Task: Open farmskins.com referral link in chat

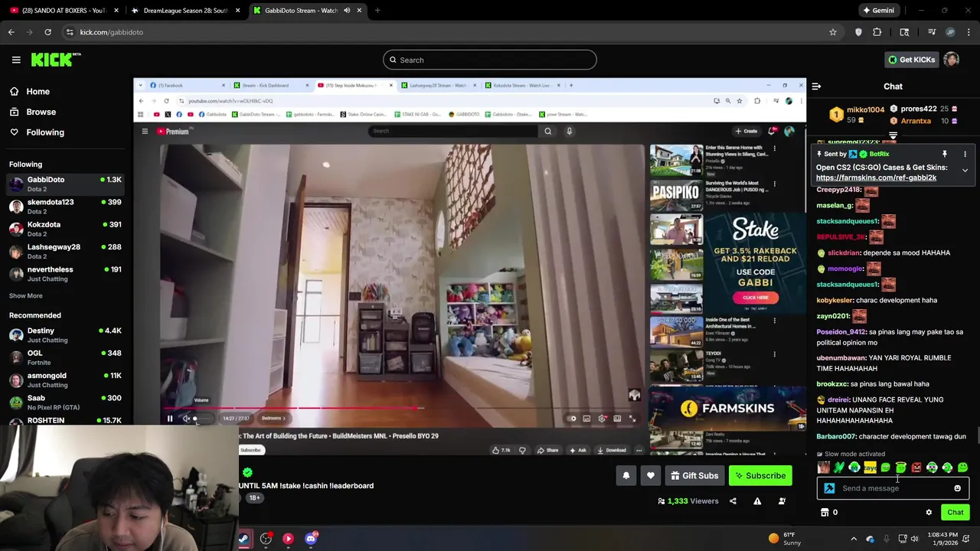Action: pos(876,178)
